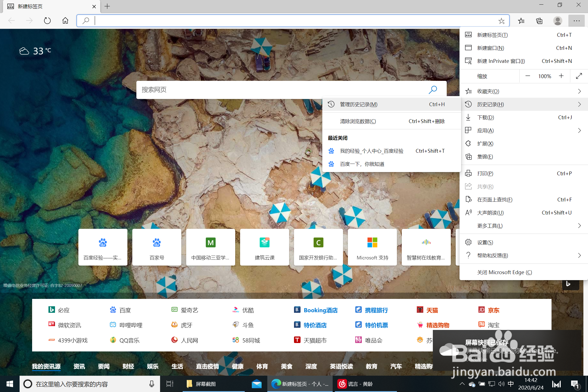Click the browser refresh icon
This screenshot has height=392, width=588.
47,21
